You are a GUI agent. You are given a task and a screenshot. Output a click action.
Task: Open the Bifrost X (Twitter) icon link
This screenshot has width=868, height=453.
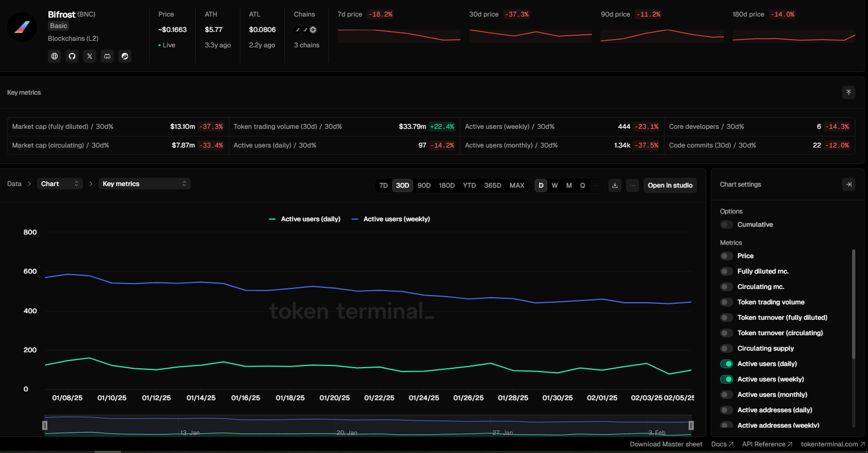tap(90, 56)
